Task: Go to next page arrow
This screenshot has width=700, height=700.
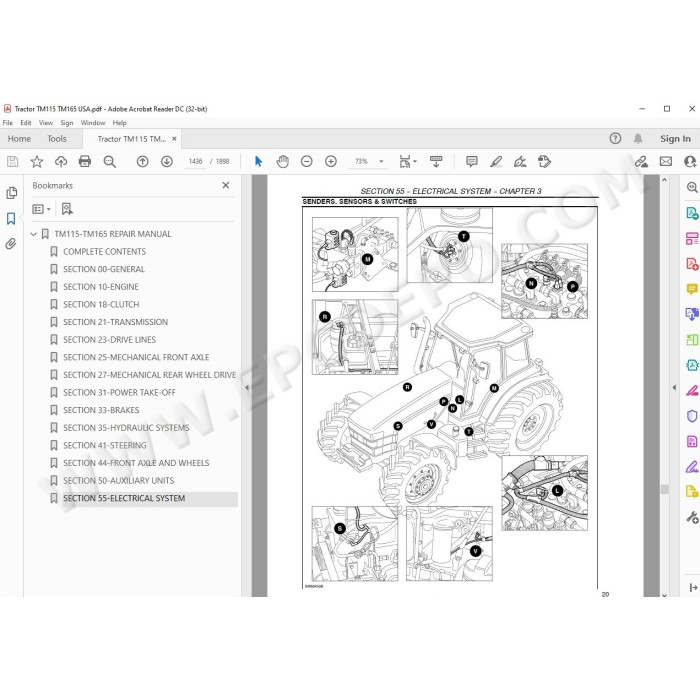Action: point(167,162)
